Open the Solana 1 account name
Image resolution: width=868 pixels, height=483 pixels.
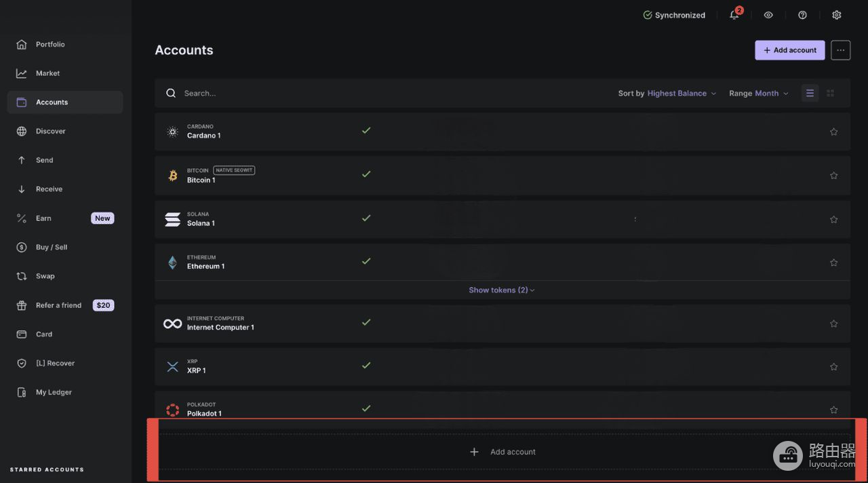click(x=201, y=223)
